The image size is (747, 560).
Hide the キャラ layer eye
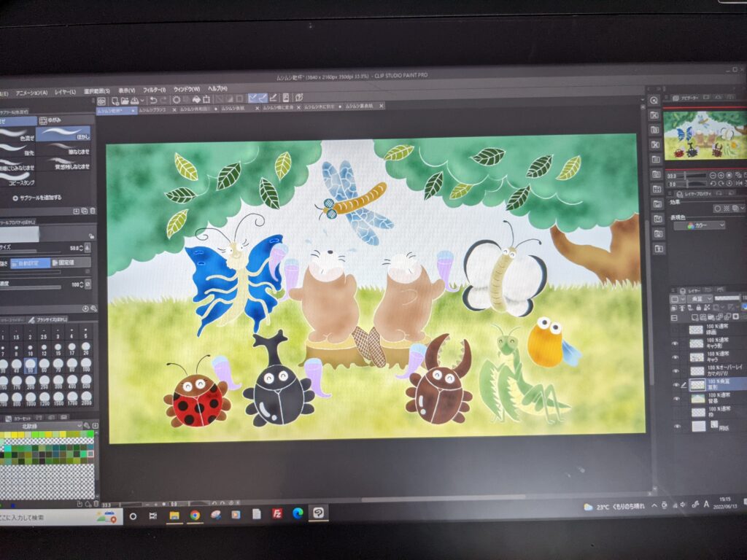pos(676,357)
